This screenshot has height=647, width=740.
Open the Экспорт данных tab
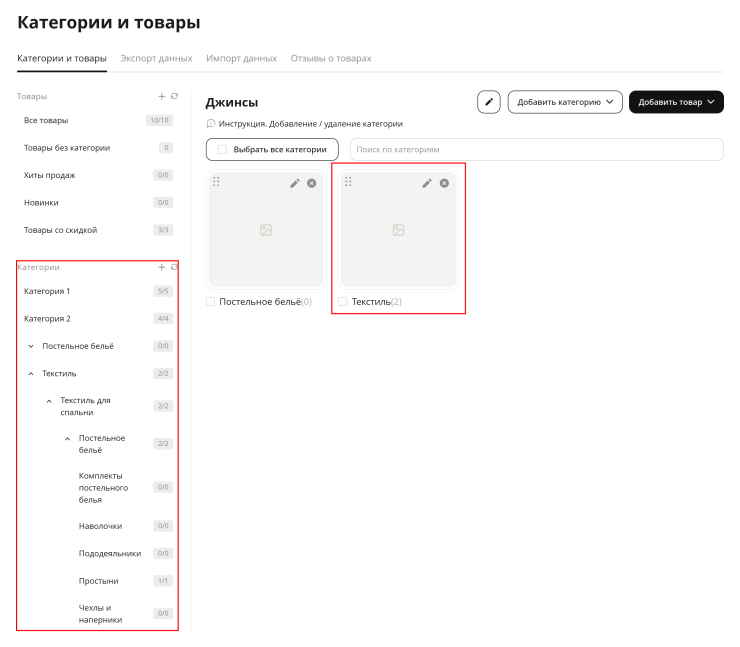(x=156, y=59)
